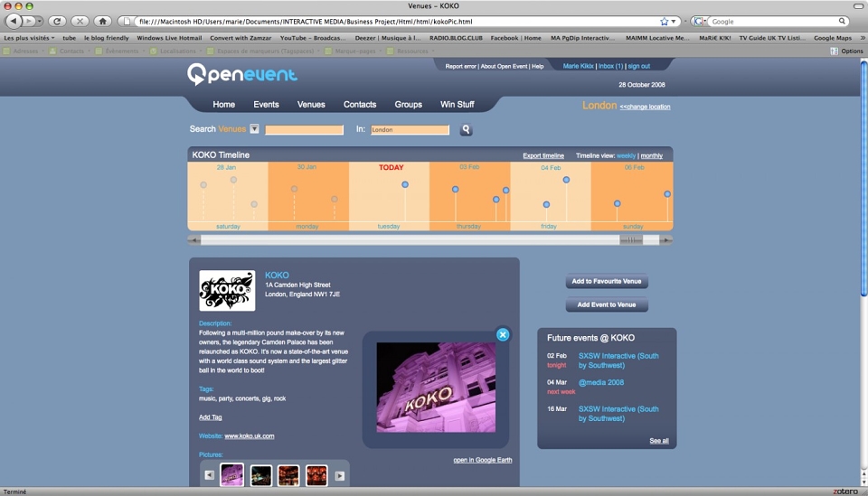
Task: Open www.koko.uk.com website link
Action: point(250,436)
